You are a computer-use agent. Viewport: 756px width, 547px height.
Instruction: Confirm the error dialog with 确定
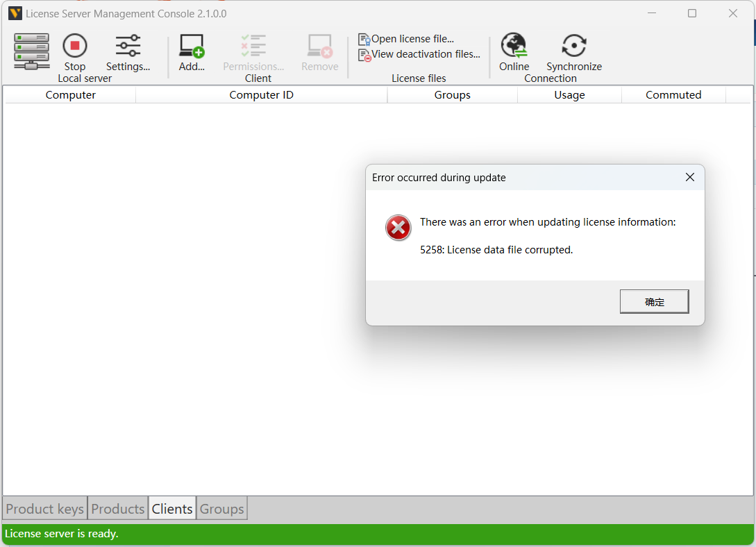coord(654,302)
